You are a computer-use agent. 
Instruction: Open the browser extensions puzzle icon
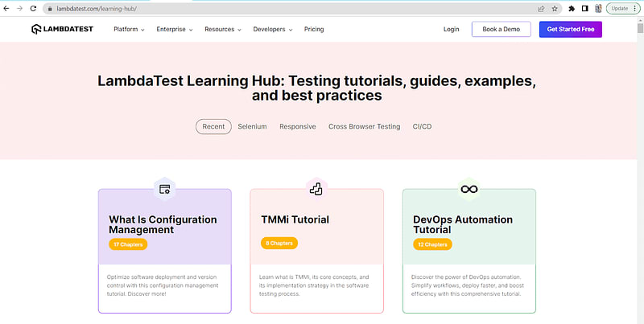pyautogui.click(x=572, y=9)
